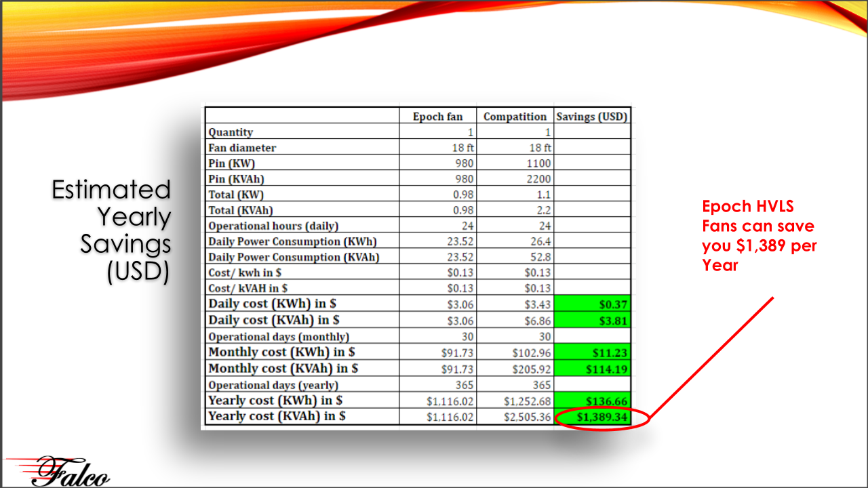Click the green $3.81 savings cell
The height and width of the screenshot is (488, 868).
click(593, 321)
